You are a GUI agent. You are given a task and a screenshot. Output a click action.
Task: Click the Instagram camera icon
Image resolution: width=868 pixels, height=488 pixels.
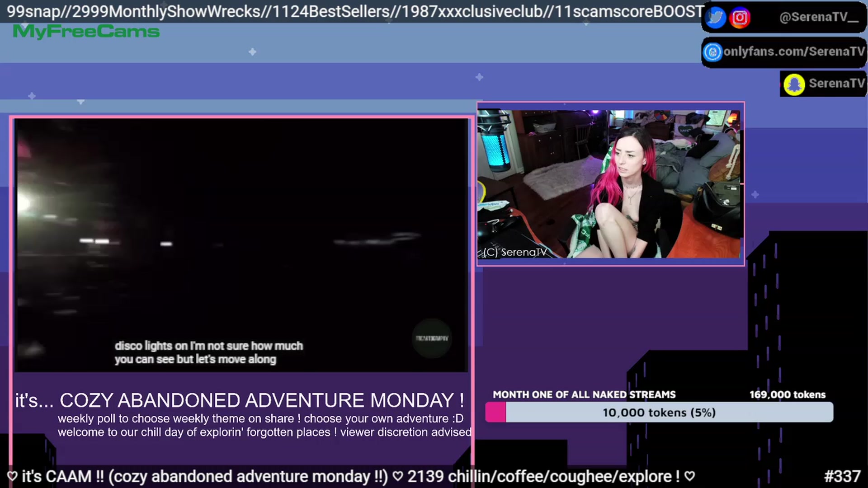pos(740,18)
